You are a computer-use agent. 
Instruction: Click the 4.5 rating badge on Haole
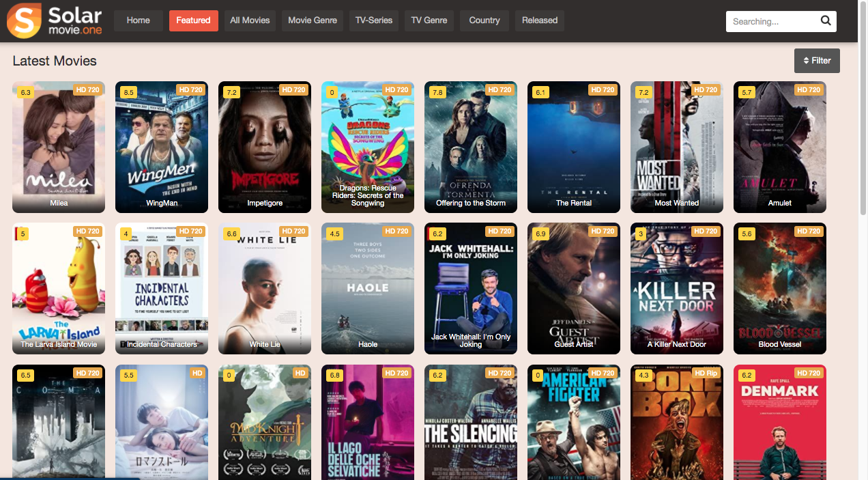[x=335, y=234]
